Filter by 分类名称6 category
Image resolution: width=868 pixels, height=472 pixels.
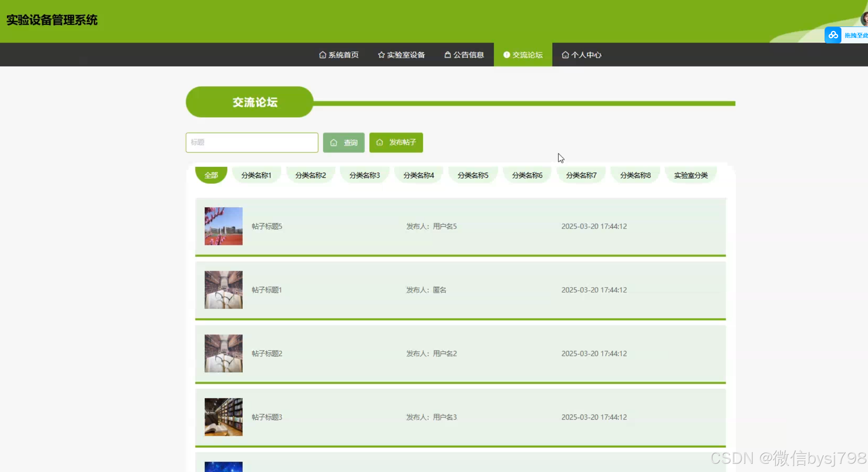click(x=527, y=175)
